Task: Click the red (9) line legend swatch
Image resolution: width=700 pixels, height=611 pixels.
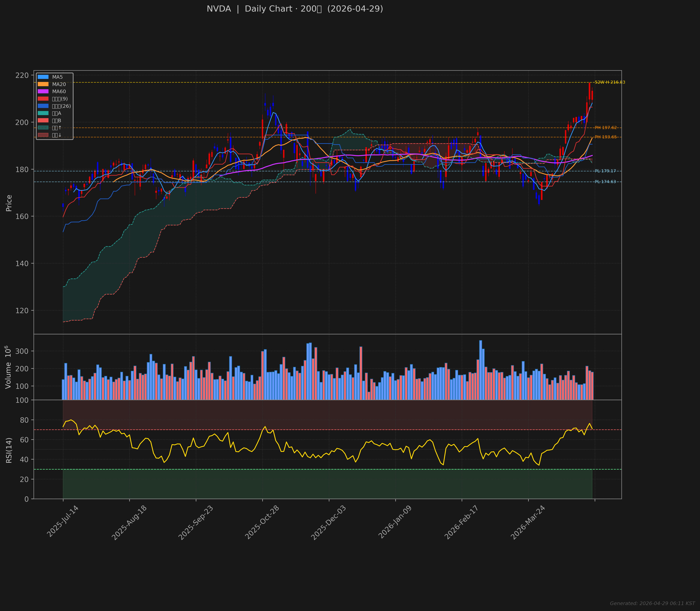Action: click(x=43, y=99)
